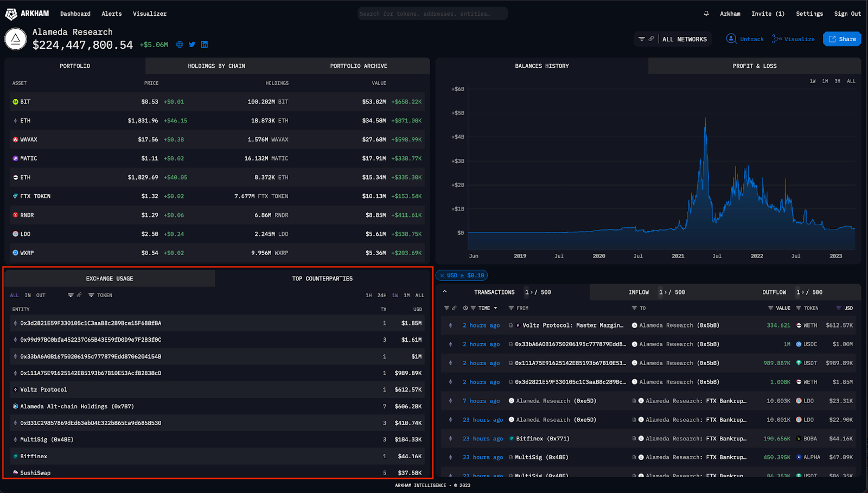The width and height of the screenshot is (868, 493).
Task: Click the Visualize graph icon
Action: [x=777, y=39]
